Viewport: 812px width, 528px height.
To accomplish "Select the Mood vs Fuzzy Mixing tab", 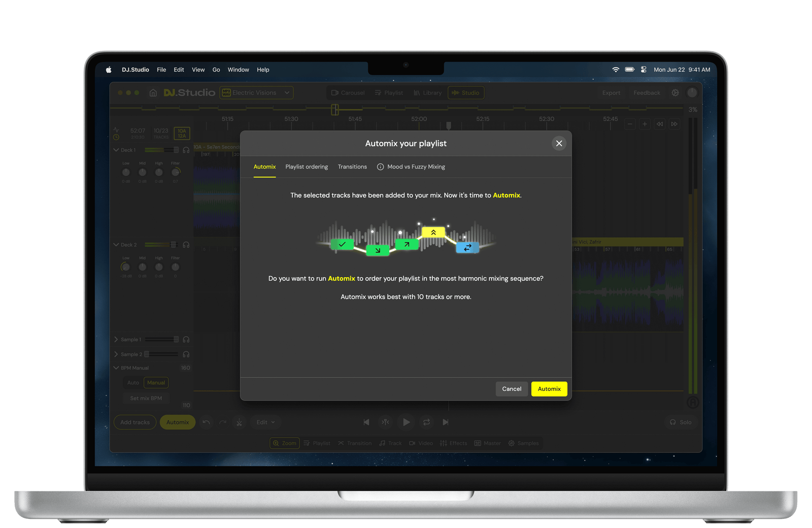I will pos(416,167).
